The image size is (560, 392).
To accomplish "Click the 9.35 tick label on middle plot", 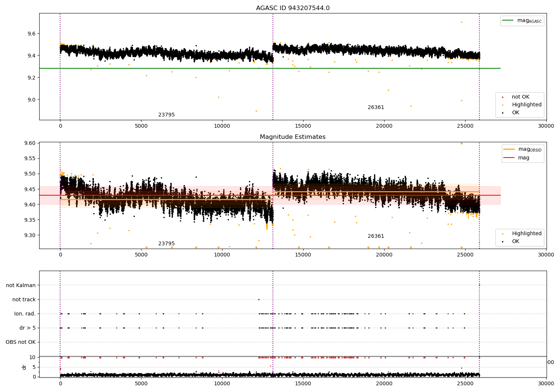I will (30, 220).
